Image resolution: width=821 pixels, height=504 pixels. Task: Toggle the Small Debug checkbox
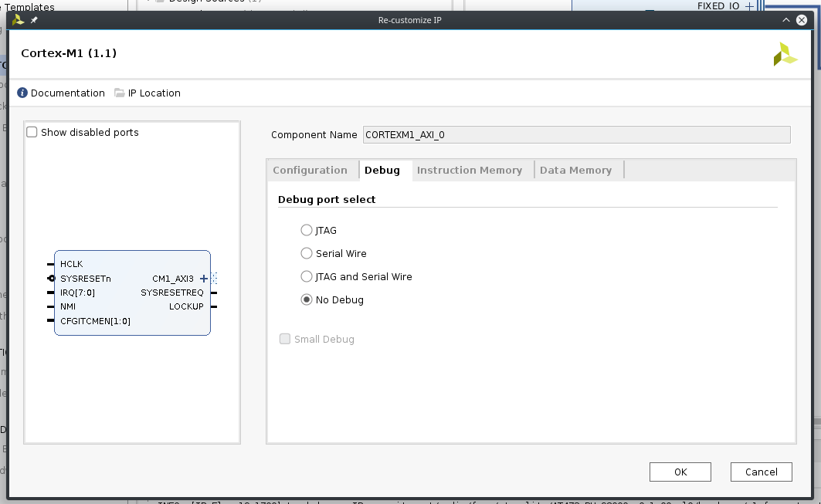pyautogui.click(x=285, y=339)
